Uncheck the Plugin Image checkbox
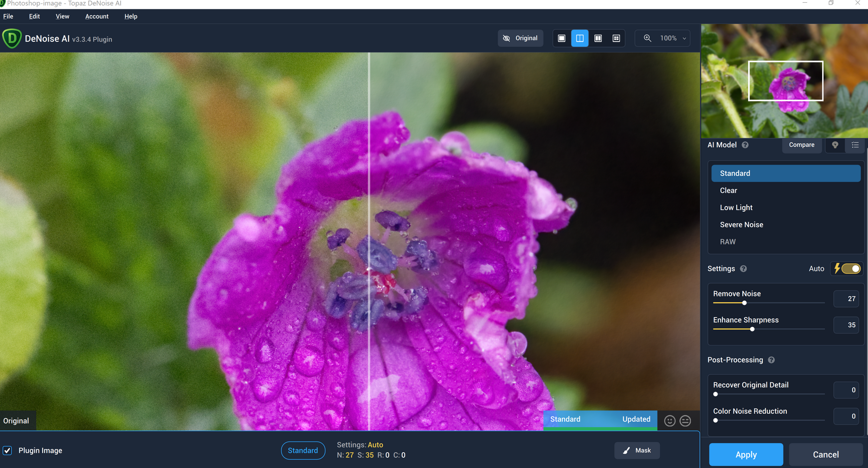Screen dimensions: 868x468 7,450
